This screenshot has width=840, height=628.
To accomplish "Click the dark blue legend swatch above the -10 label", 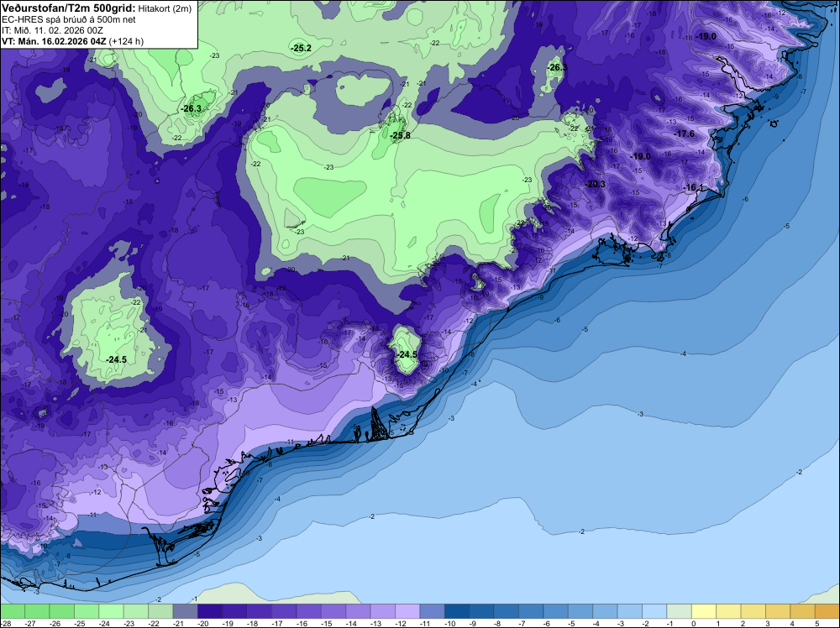I will tap(457, 611).
